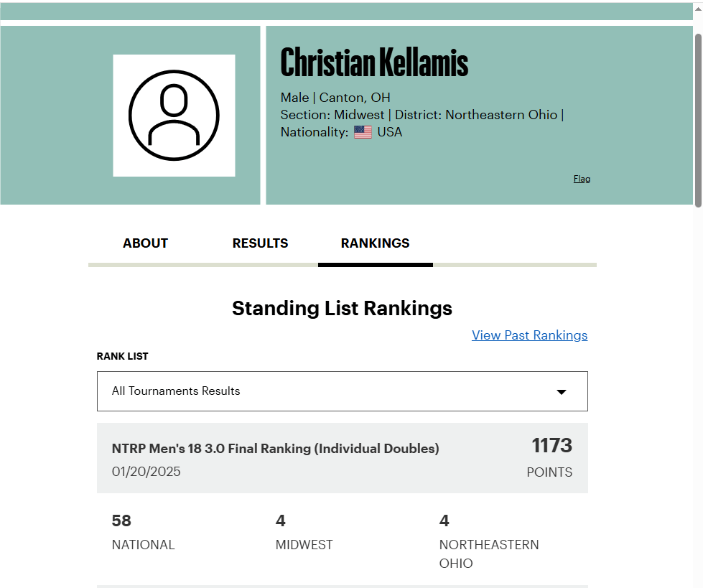Click the Standing List Rankings heading
Image resolution: width=703 pixels, height=588 pixels.
[342, 308]
